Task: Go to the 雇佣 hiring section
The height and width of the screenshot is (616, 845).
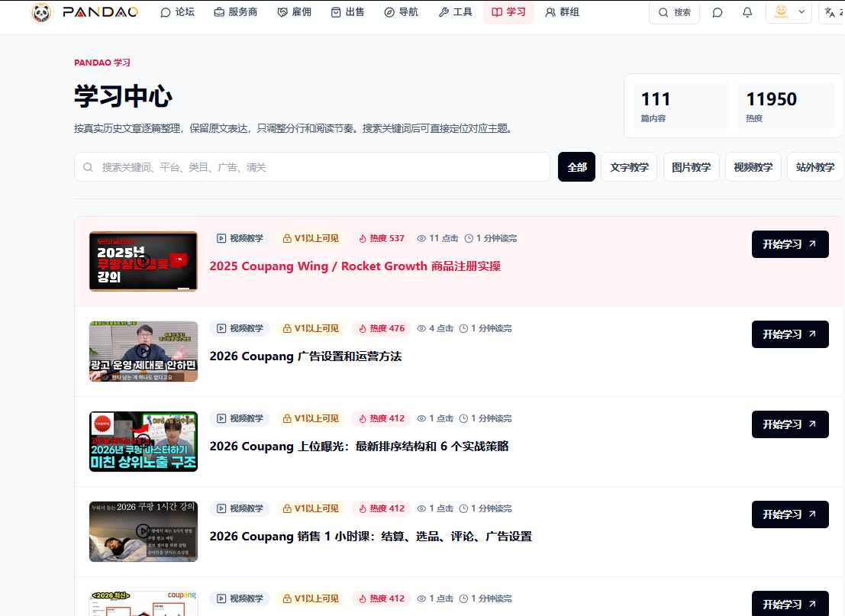Action: point(294,12)
